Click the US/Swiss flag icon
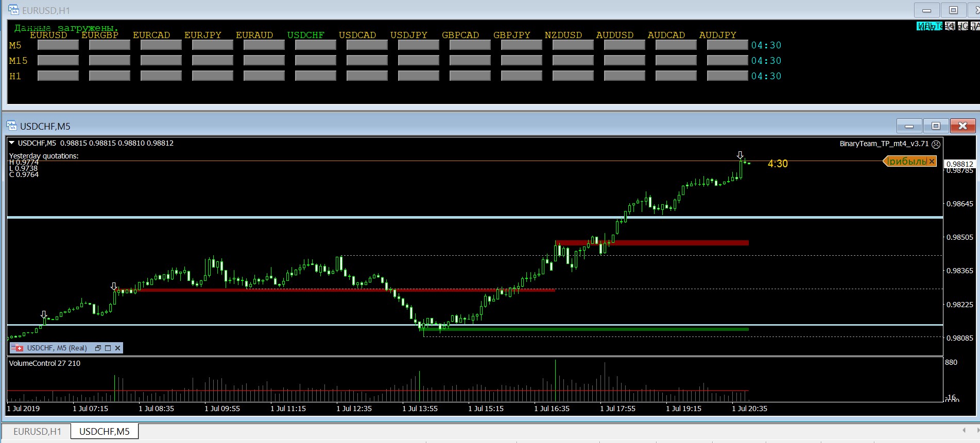Image resolution: width=980 pixels, height=443 pixels. (17, 348)
